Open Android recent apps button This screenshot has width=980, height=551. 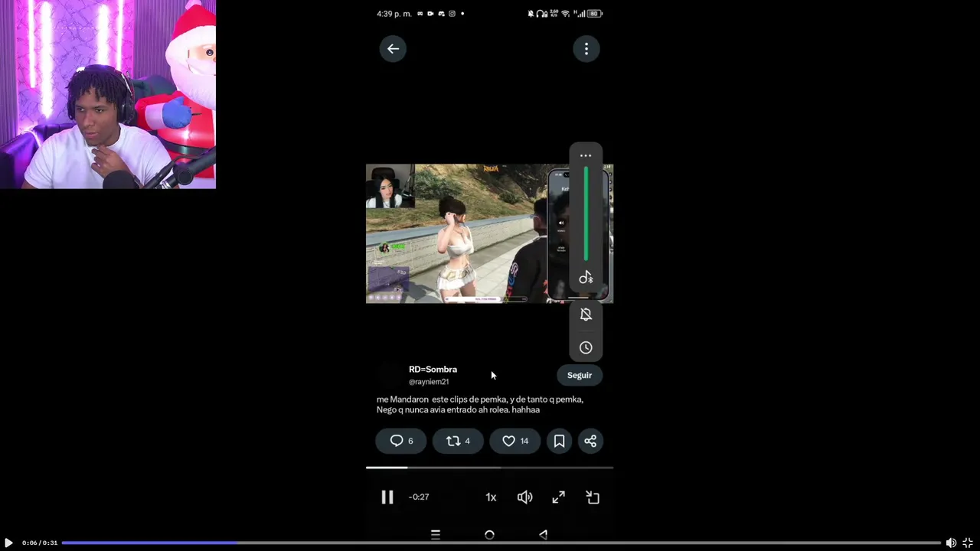[x=436, y=535]
